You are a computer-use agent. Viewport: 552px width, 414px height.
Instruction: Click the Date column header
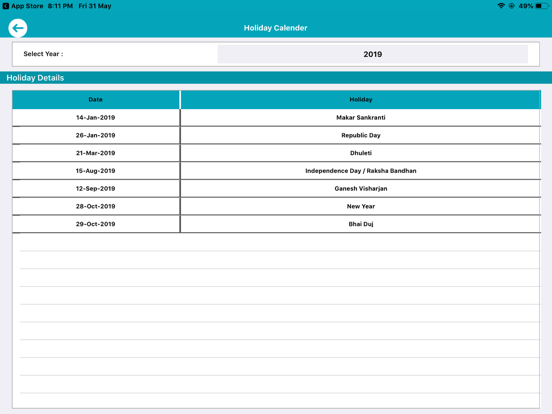click(96, 100)
